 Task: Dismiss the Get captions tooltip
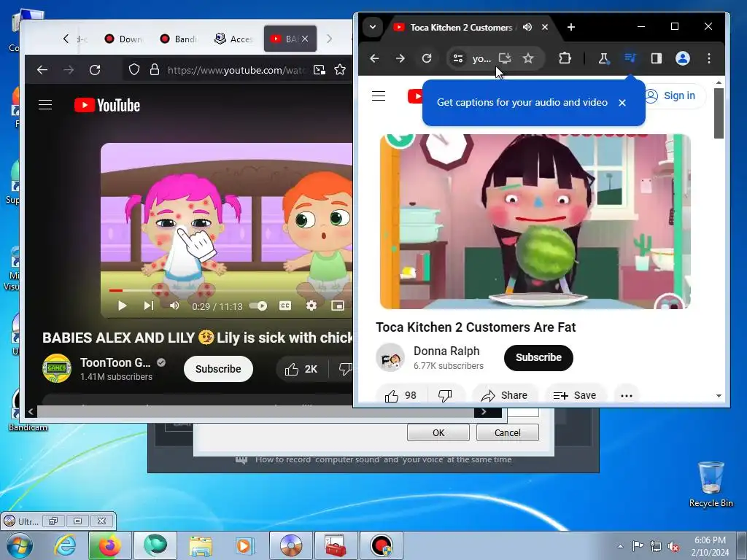pyautogui.click(x=622, y=102)
